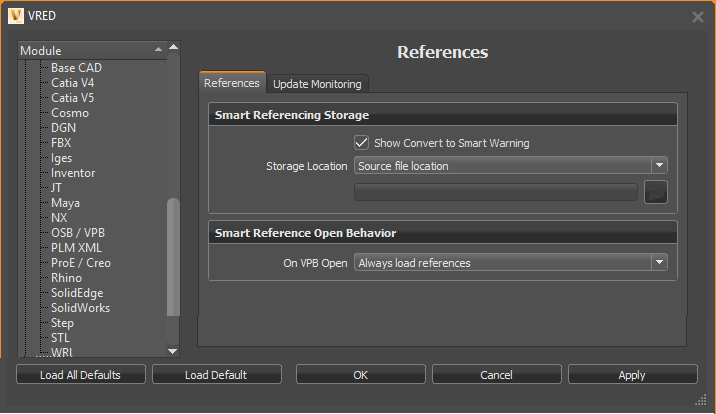Open the On VPB Open dropdown
This screenshot has height=414, width=716.
511,262
